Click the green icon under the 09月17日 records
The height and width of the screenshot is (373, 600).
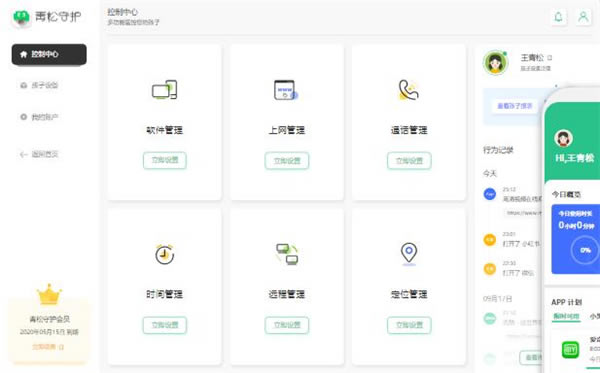coord(490,318)
